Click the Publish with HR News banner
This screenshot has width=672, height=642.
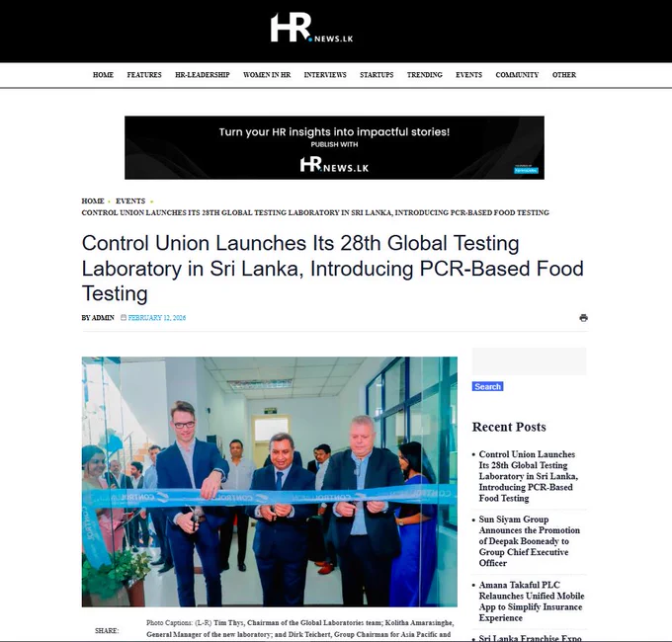point(334,148)
